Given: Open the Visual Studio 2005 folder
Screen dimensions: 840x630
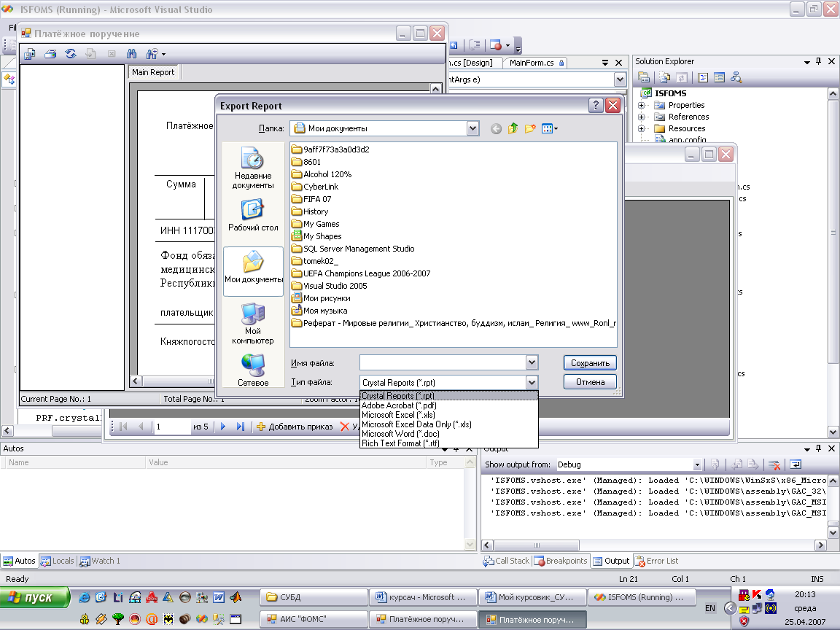Looking at the screenshot, I should 335,286.
